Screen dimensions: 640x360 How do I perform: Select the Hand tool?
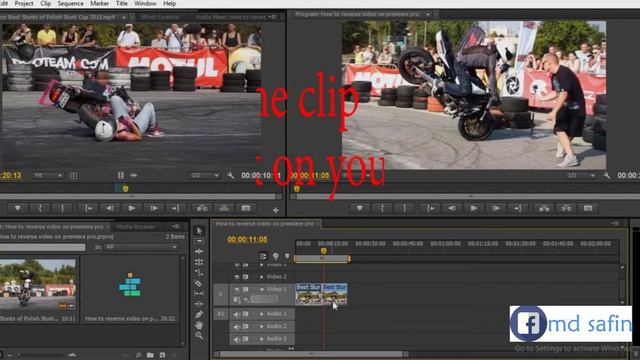point(199,325)
